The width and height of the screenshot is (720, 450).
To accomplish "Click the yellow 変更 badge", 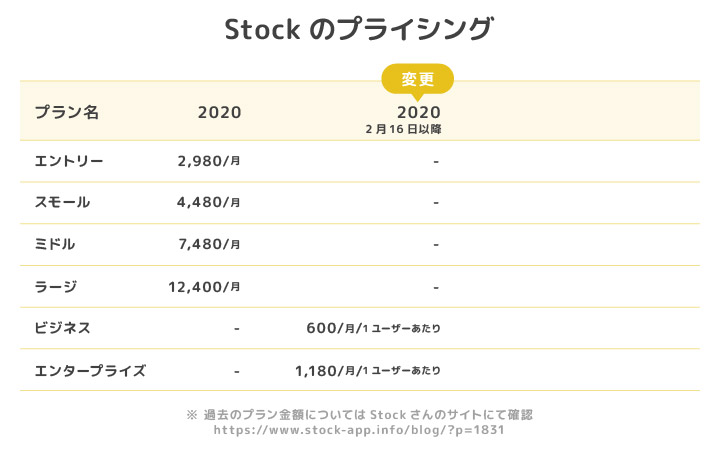I will click(x=418, y=79).
